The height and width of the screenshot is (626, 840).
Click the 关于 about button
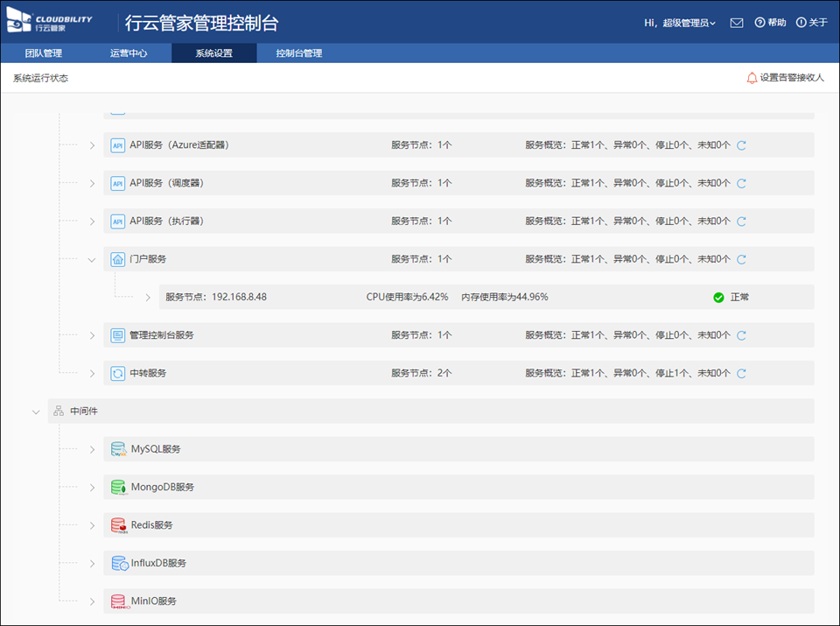click(812, 23)
